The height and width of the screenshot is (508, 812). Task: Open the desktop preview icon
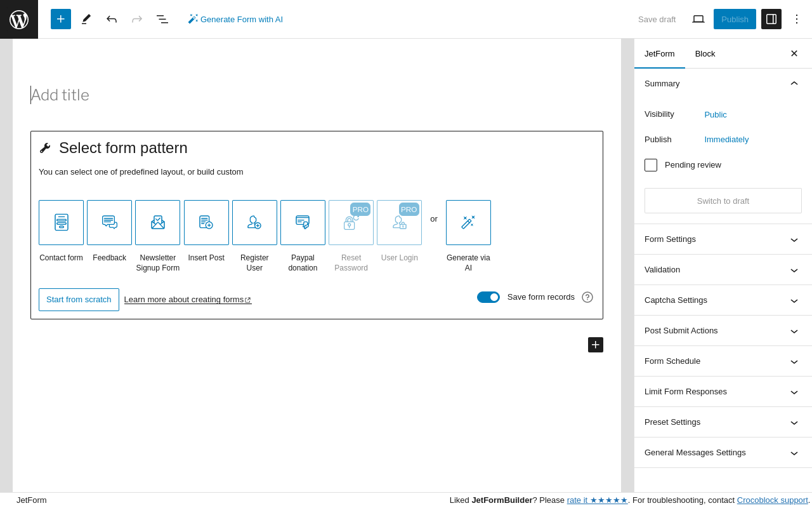[698, 19]
